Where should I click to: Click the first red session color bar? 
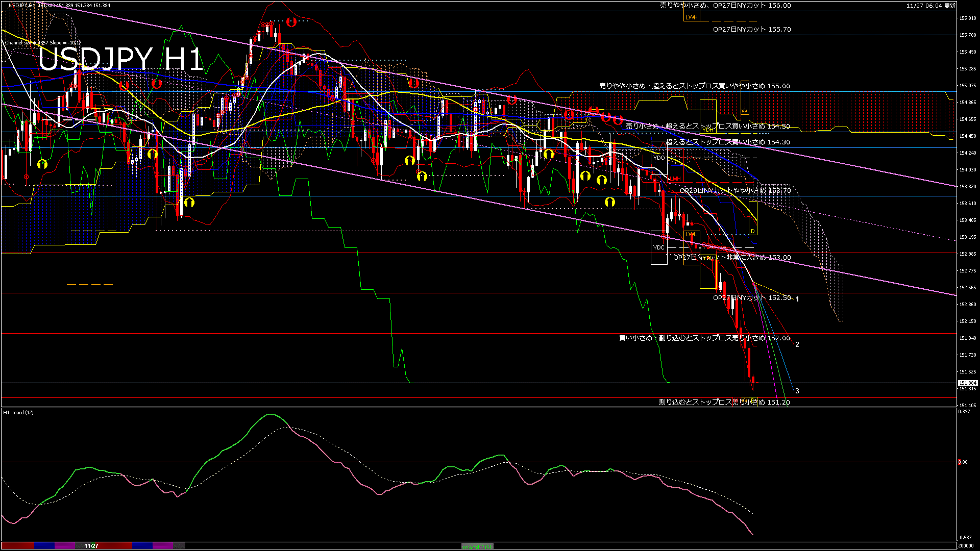[18, 546]
